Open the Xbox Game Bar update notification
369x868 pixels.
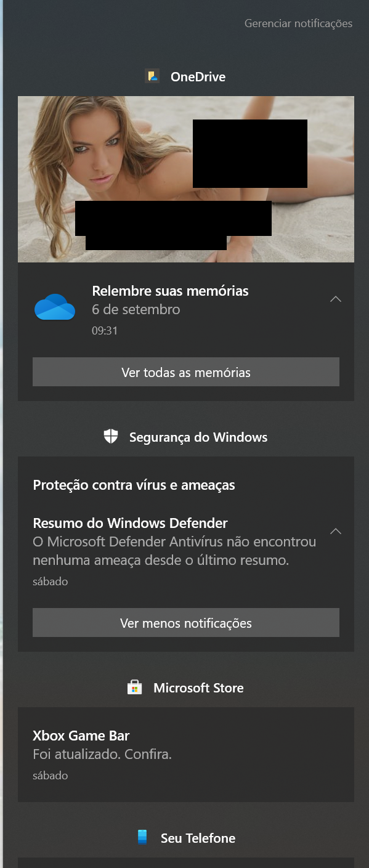click(x=186, y=755)
